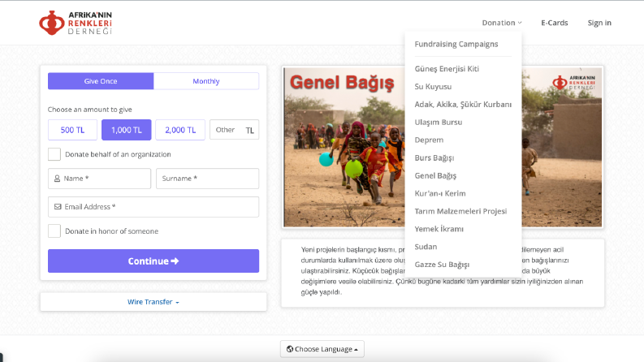The width and height of the screenshot is (644, 362).
Task: Click the envelope icon in Email field
Action: click(x=58, y=207)
